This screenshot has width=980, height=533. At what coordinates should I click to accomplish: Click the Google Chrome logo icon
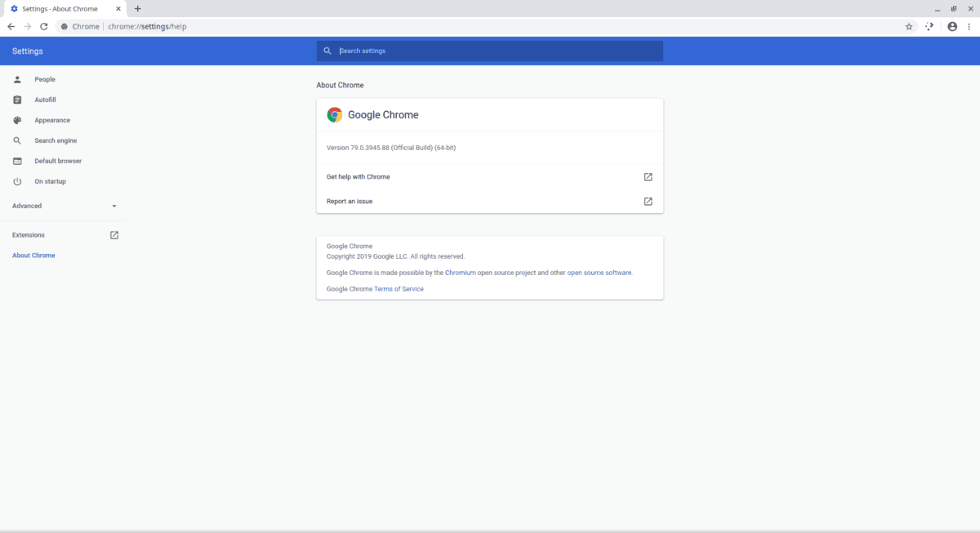[x=335, y=115]
